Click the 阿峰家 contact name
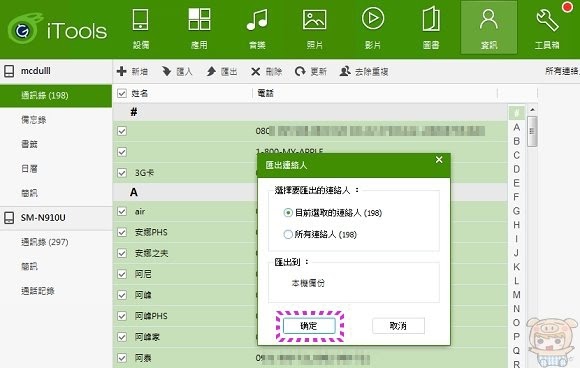This screenshot has width=580, height=368. click(x=147, y=337)
